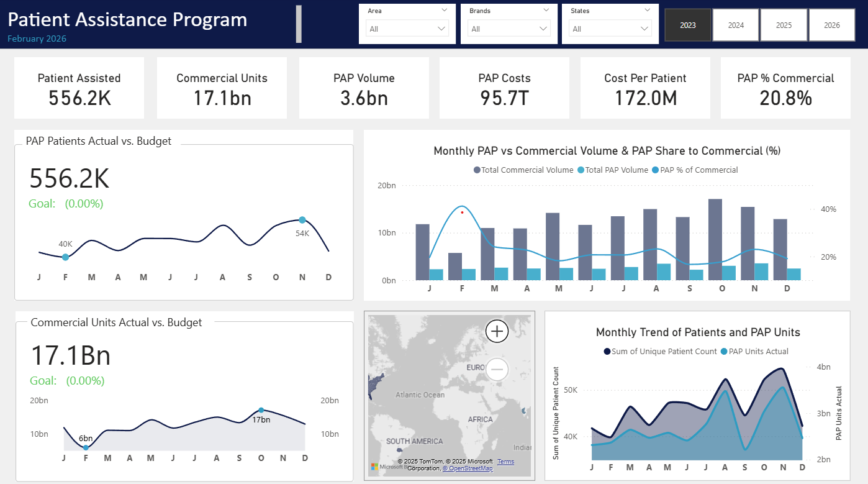The height and width of the screenshot is (484, 868).
Task: Click the 6bn February point on Commercial Units chart
Action: [86, 447]
